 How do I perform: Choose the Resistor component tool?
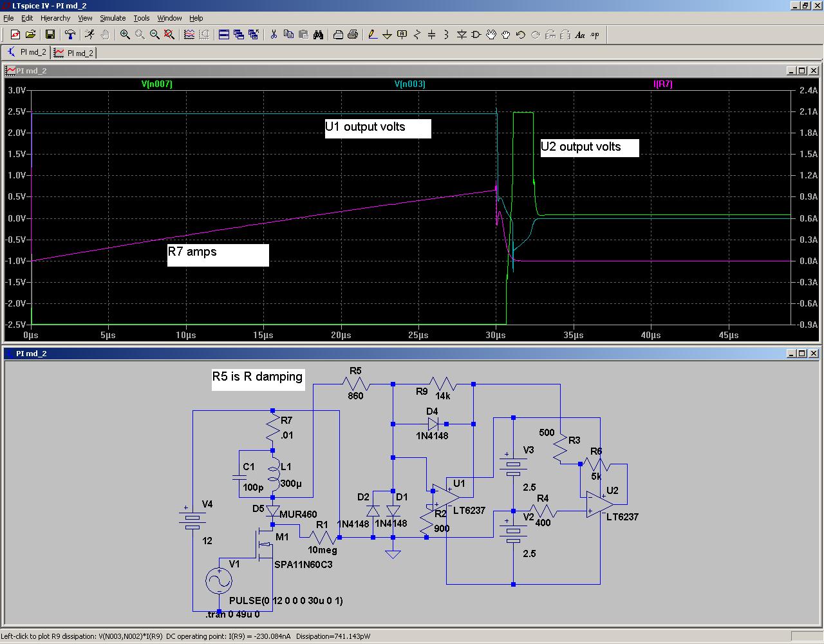point(417,35)
